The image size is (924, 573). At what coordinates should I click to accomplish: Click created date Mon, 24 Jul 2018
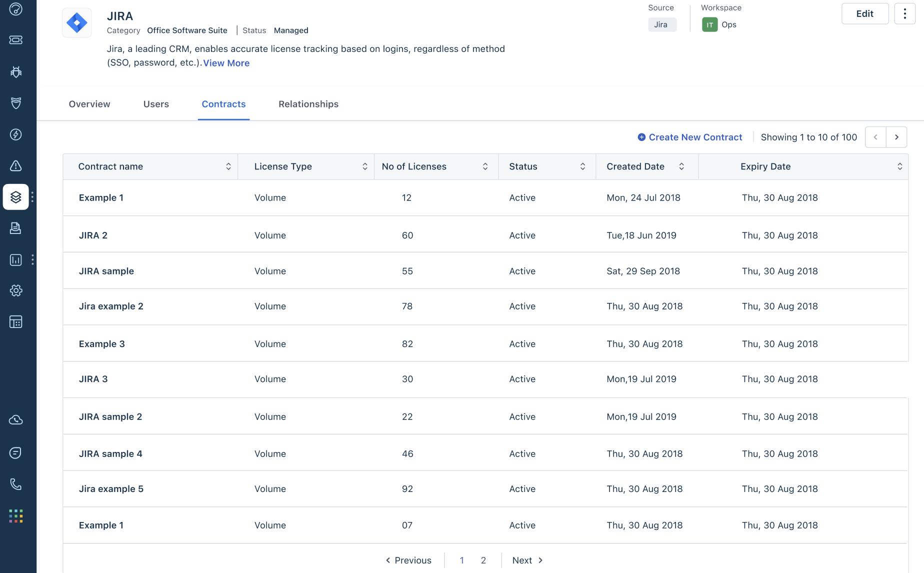point(643,198)
